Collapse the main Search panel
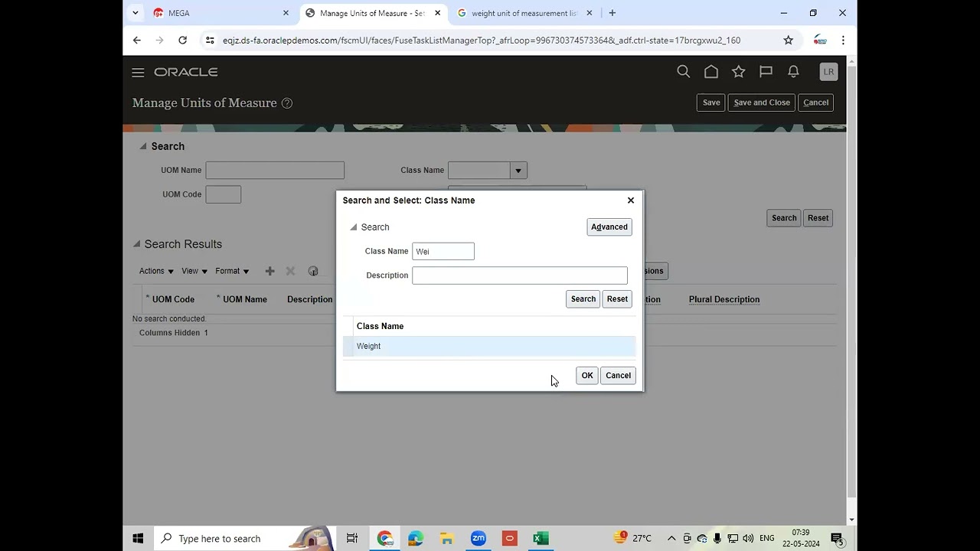The height and width of the screenshot is (551, 980). pyautogui.click(x=142, y=146)
